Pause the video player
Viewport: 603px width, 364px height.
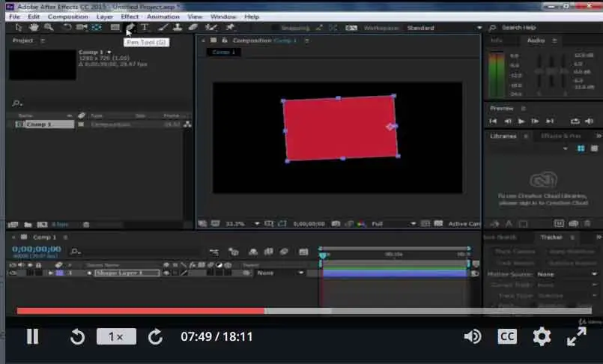[x=33, y=337]
